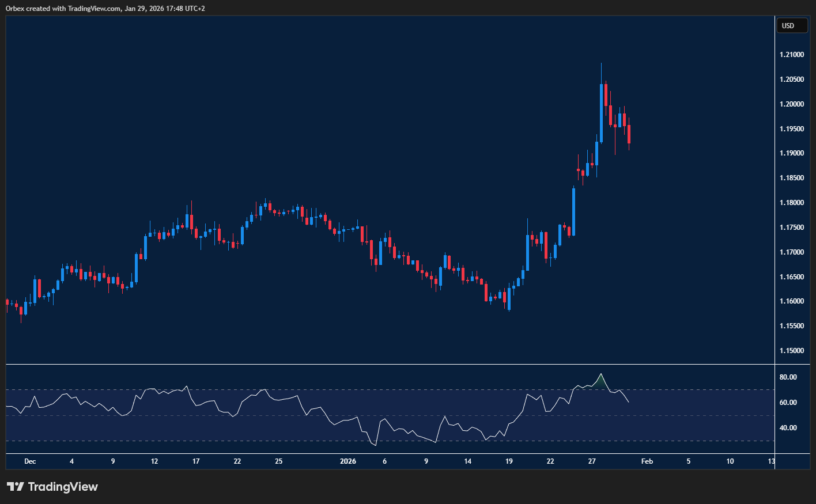Click the 2026 marker on the time axis
Viewport: 816px width, 504px height.
pyautogui.click(x=348, y=461)
